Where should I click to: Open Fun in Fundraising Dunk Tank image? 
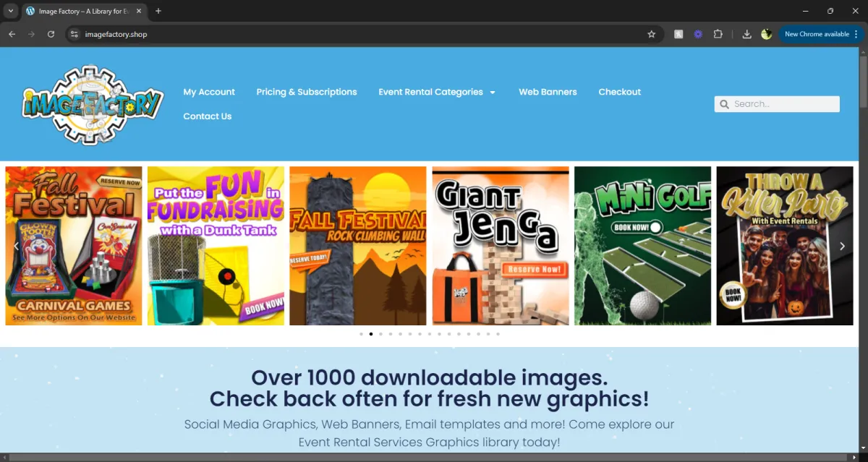point(216,246)
